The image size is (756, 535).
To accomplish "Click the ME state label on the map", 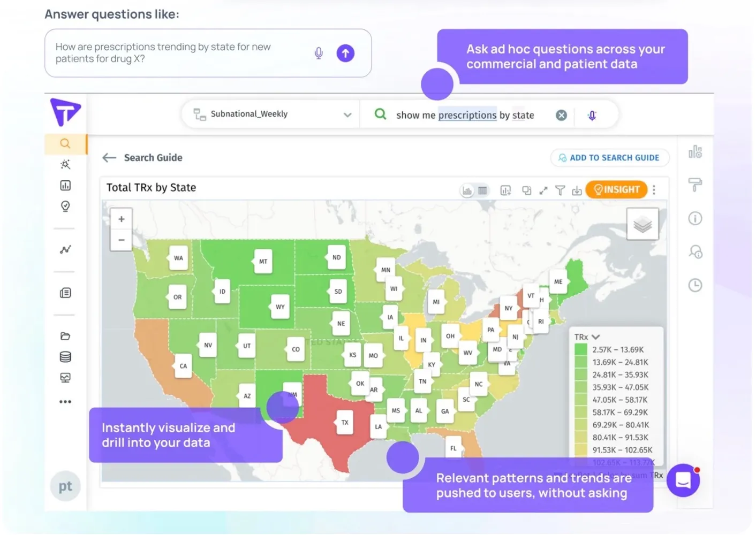I will tap(558, 281).
